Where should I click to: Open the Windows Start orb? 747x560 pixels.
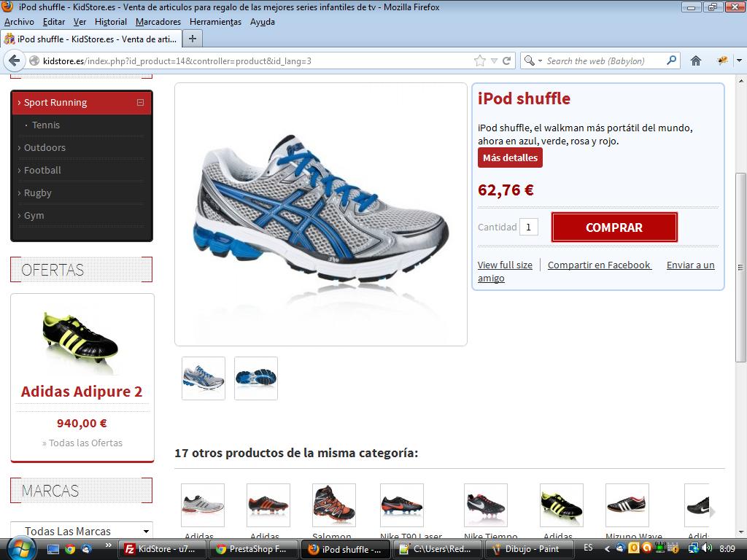20,548
